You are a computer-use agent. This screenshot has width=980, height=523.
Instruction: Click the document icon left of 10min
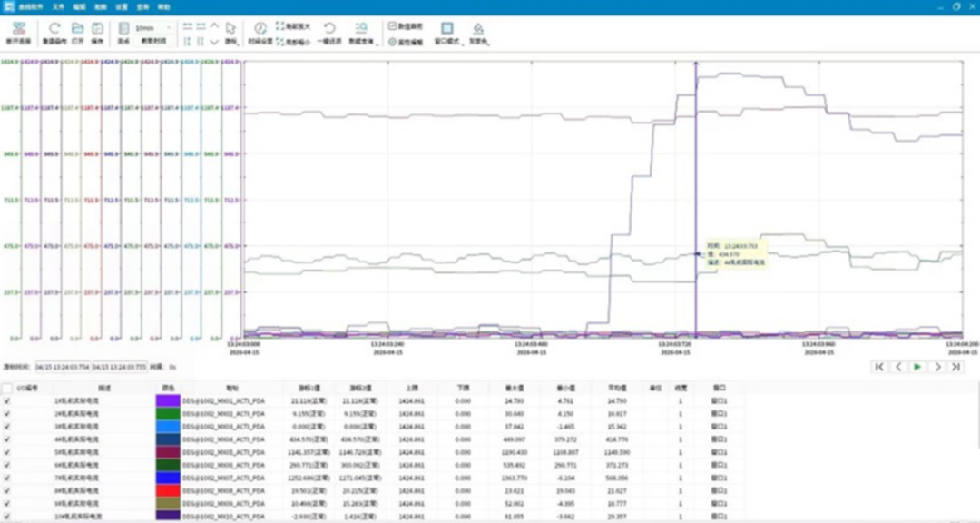123,28
